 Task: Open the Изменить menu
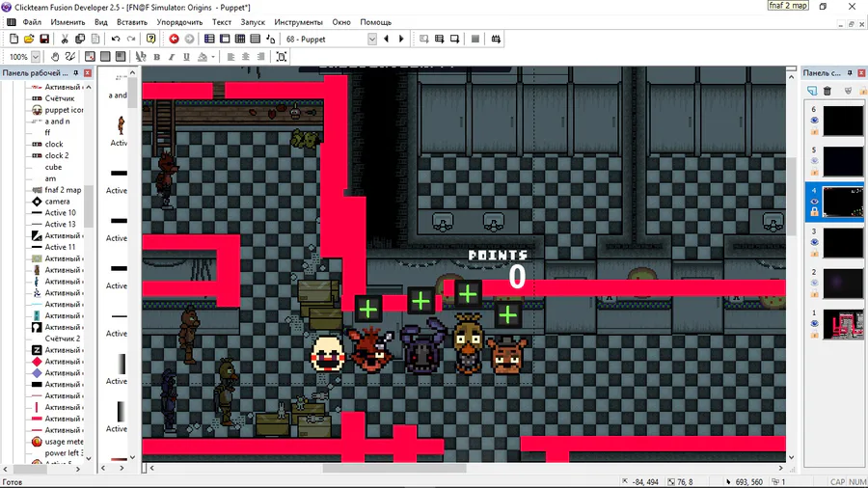click(x=68, y=22)
